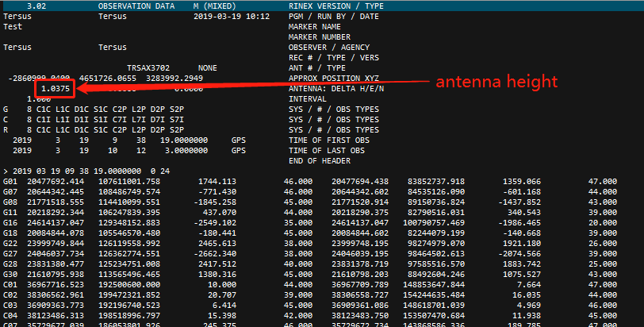The image size is (644, 327).
Task: Click the NONE radome value
Action: (x=208, y=67)
